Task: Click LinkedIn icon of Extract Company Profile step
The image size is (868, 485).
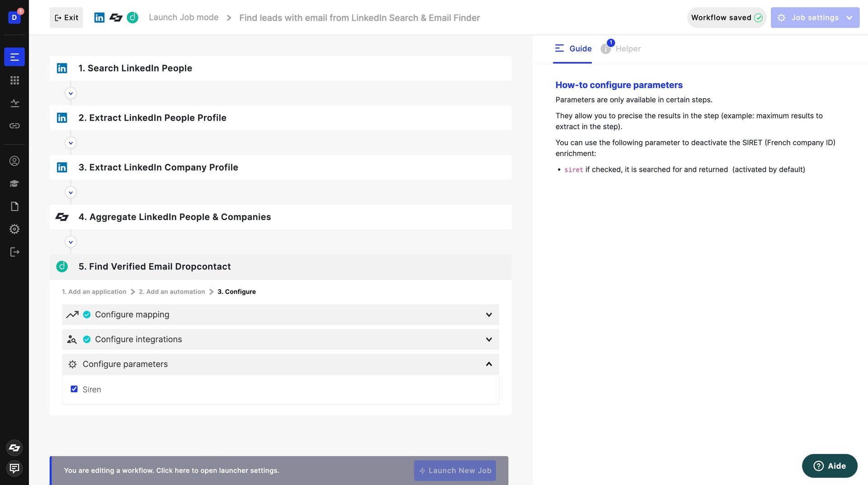Action: point(62,167)
